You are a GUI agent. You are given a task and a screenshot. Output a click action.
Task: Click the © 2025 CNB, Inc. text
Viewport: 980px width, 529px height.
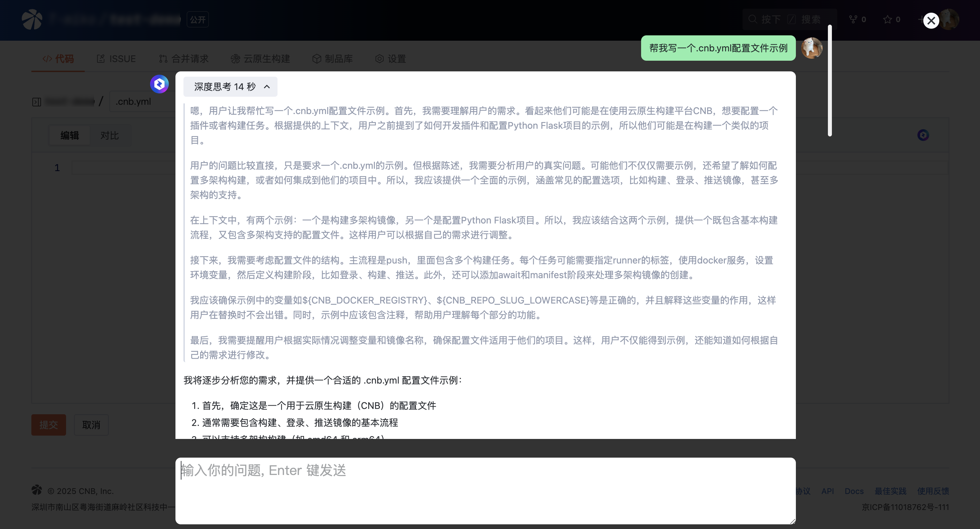click(80, 491)
